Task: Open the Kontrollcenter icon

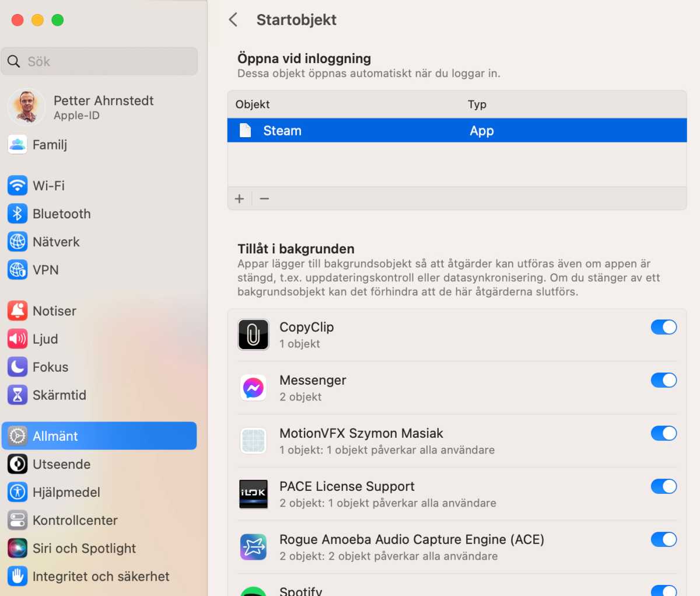Action: [x=17, y=520]
